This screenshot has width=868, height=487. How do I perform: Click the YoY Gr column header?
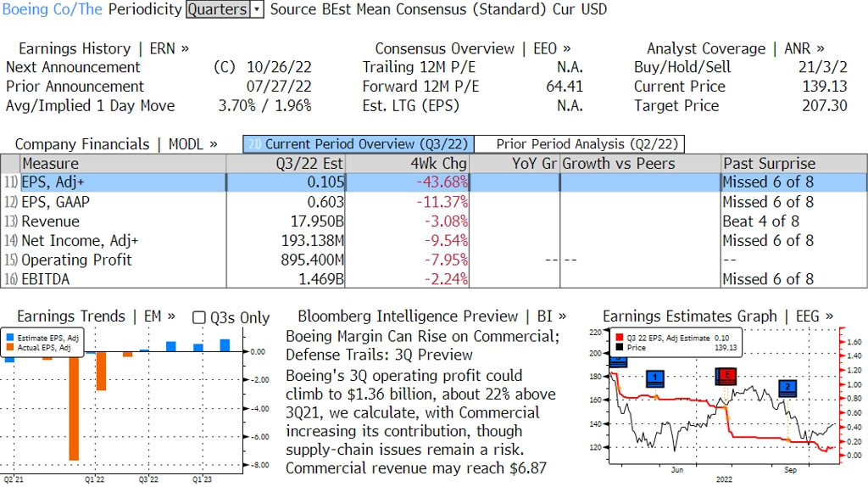pyautogui.click(x=515, y=164)
